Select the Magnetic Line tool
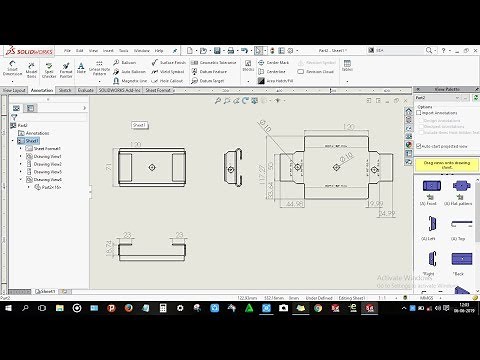 pyautogui.click(x=130, y=81)
